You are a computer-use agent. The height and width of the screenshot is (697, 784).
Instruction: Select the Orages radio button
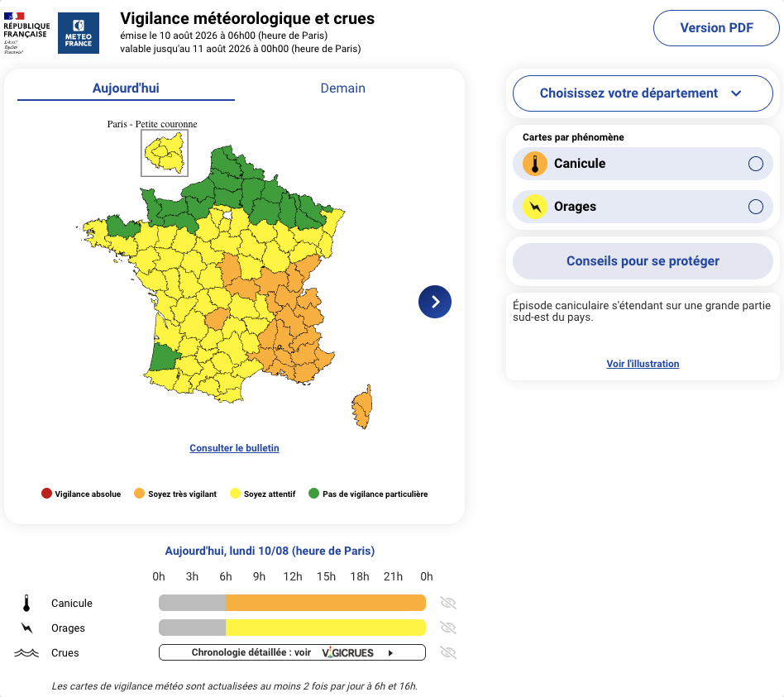756,207
